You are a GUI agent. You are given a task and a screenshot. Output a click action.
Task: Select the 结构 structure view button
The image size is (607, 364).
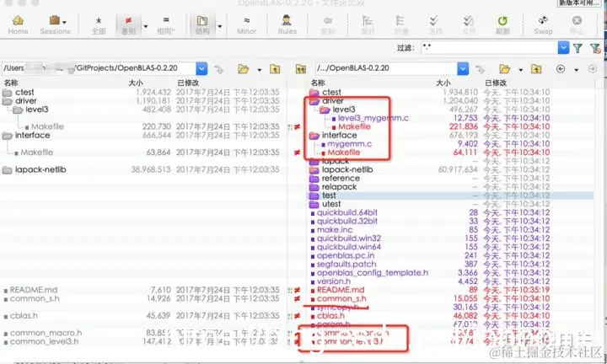click(x=202, y=24)
